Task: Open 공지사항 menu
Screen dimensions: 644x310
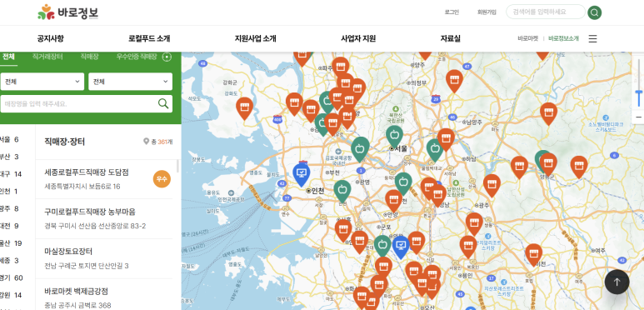Action: (50, 38)
